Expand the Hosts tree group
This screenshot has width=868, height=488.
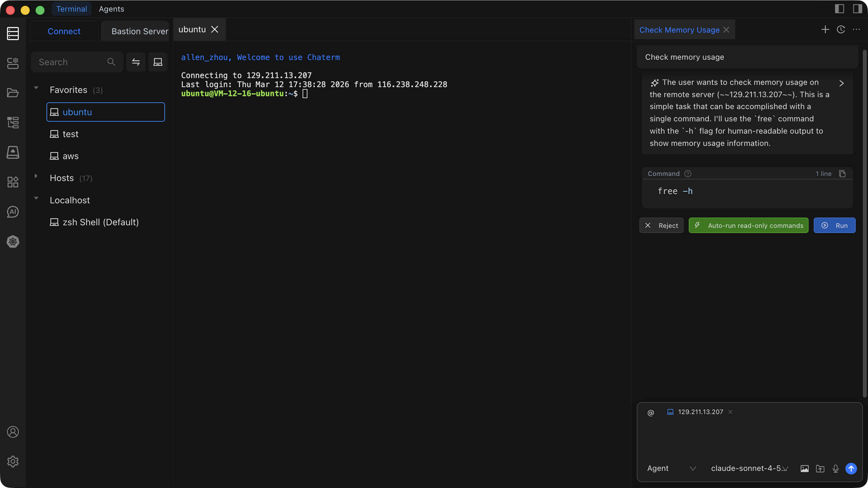36,176
